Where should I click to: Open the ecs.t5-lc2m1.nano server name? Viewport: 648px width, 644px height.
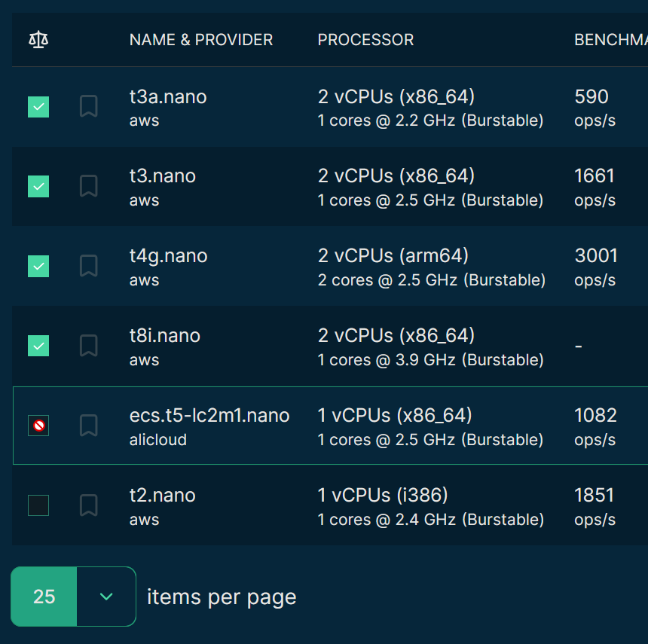(209, 415)
